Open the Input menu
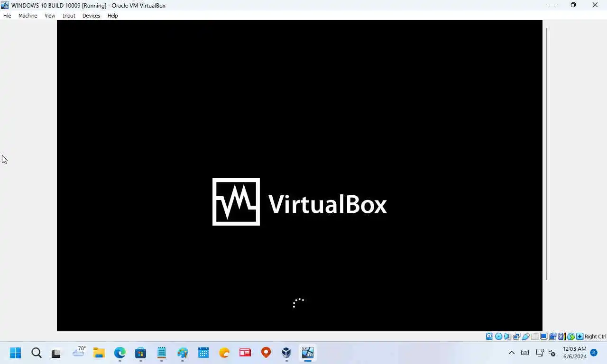 69,16
